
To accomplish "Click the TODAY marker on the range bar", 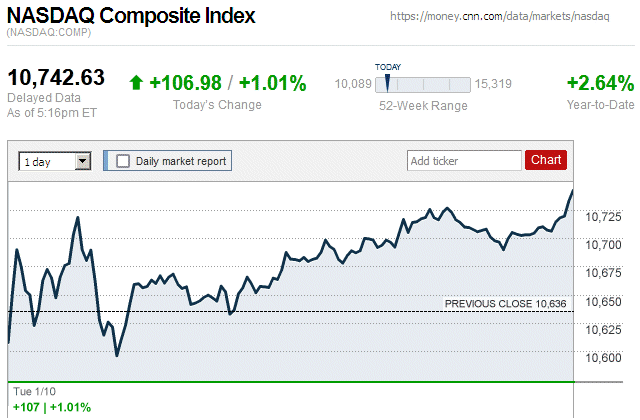I will coord(387,81).
